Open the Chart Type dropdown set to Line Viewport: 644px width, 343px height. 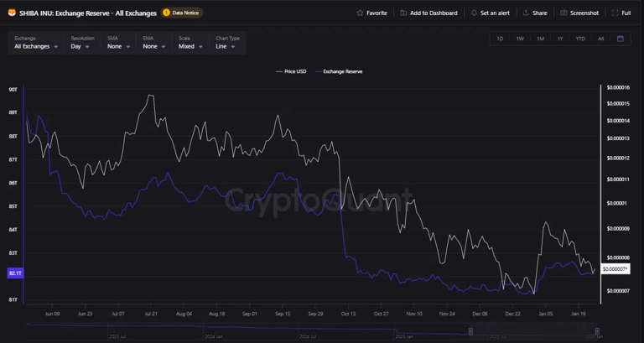pyautogui.click(x=227, y=43)
